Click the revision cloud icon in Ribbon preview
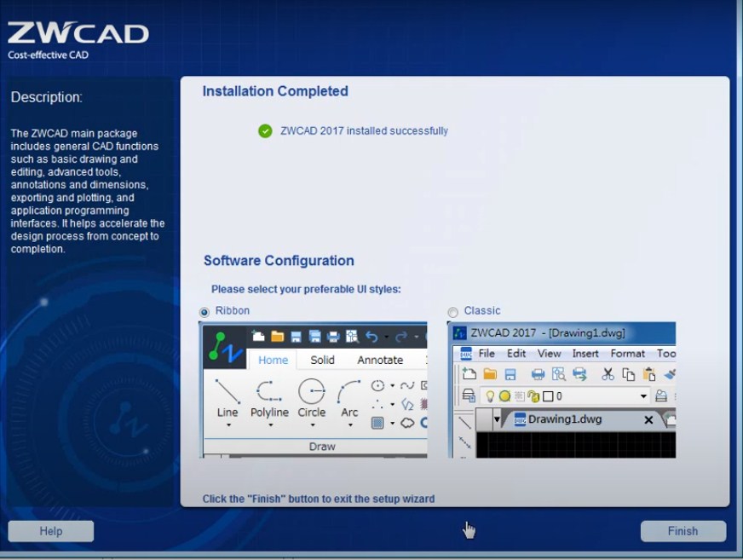 pyautogui.click(x=407, y=423)
